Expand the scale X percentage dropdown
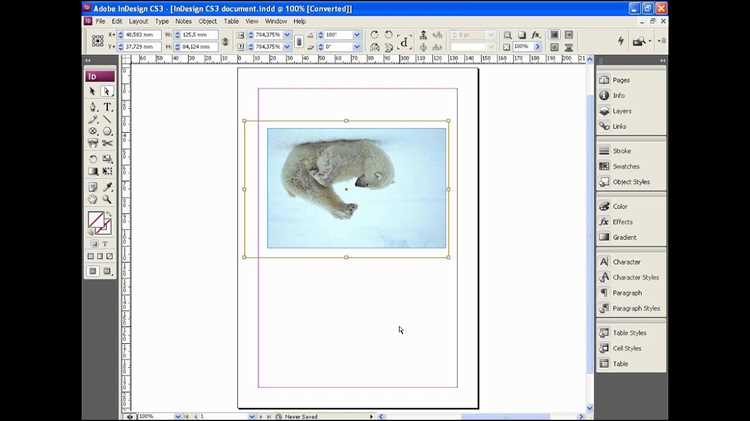The width and height of the screenshot is (750, 421). coord(287,35)
